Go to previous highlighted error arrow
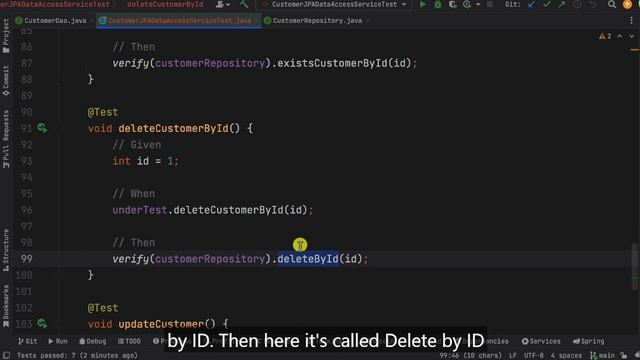The image size is (640, 360). [620, 36]
